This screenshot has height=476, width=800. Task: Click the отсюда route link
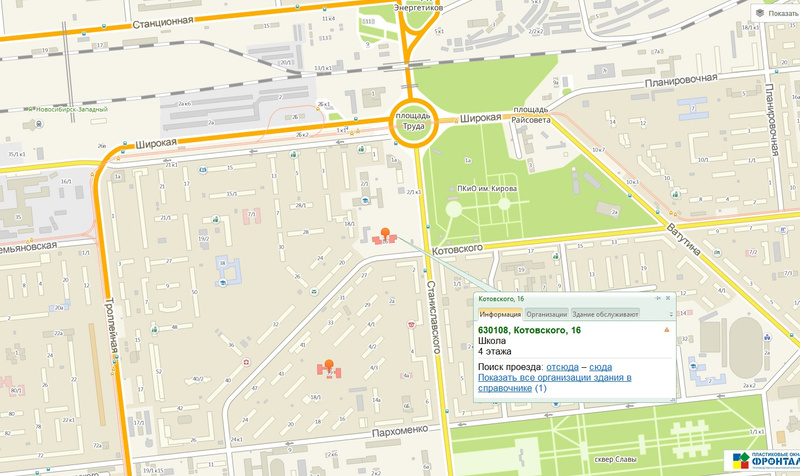[x=562, y=367]
